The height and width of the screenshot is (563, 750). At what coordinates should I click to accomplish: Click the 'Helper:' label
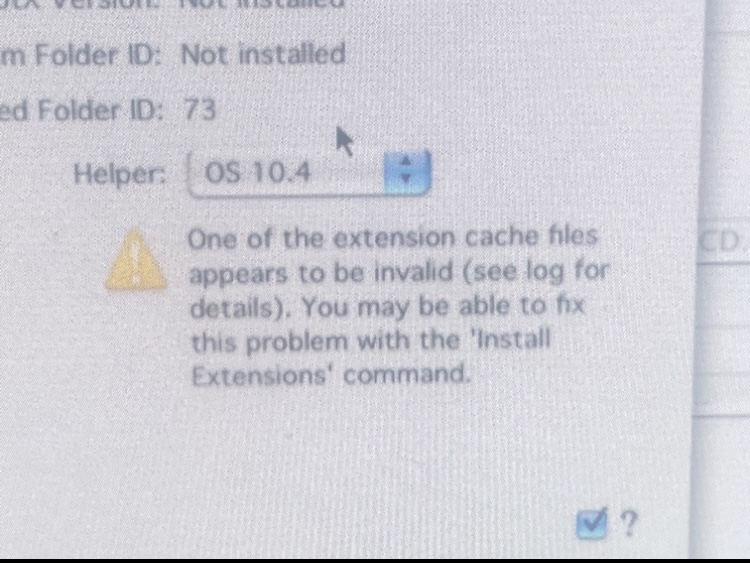tap(120, 174)
